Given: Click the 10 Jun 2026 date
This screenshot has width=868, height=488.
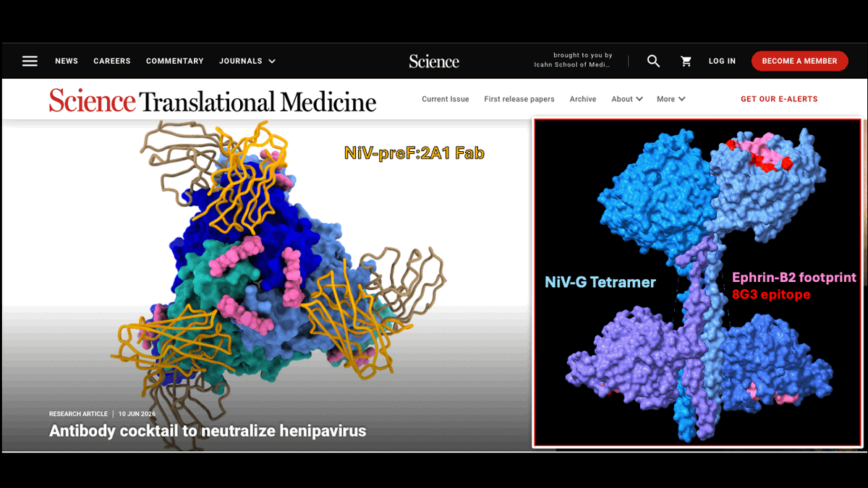Looking at the screenshot, I should pos(137,414).
